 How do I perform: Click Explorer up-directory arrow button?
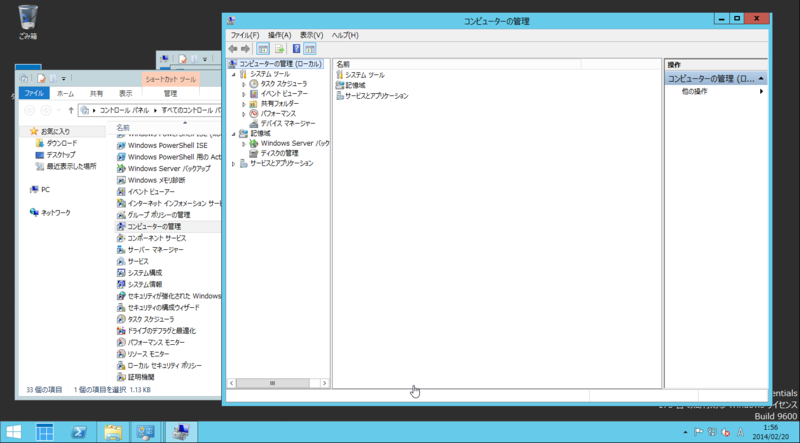point(71,110)
